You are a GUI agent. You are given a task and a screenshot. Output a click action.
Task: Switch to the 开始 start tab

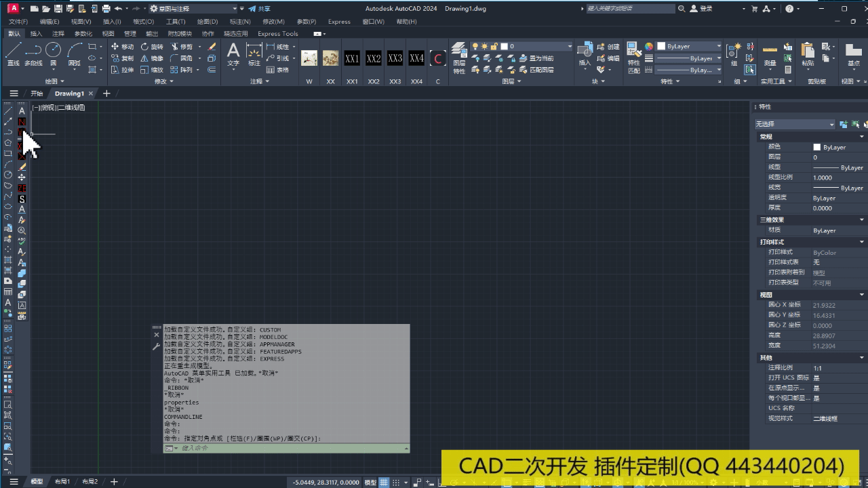(x=37, y=94)
